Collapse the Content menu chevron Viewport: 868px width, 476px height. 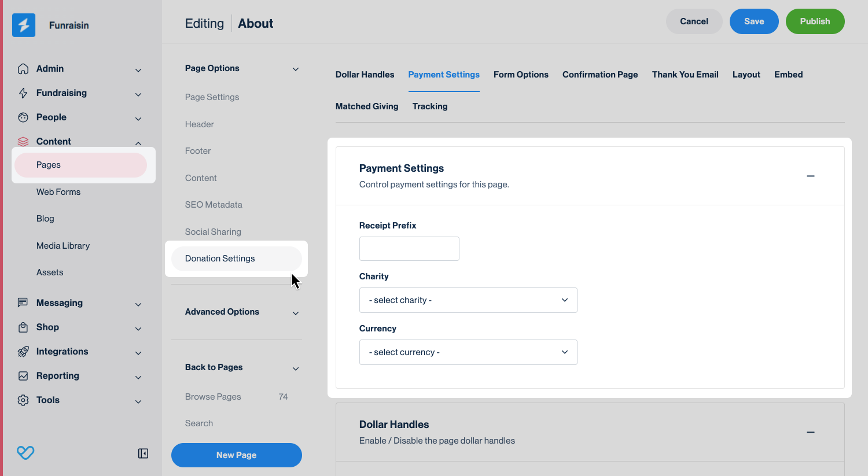pos(138,143)
